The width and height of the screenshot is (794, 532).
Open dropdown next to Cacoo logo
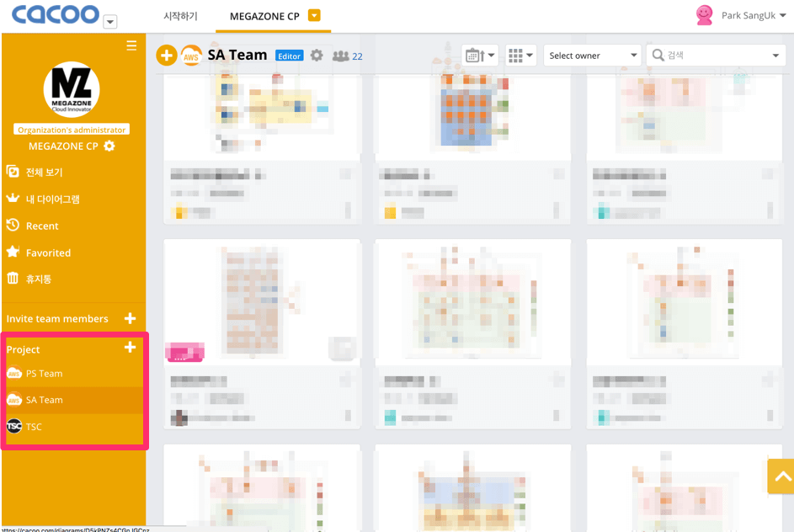tap(109, 23)
